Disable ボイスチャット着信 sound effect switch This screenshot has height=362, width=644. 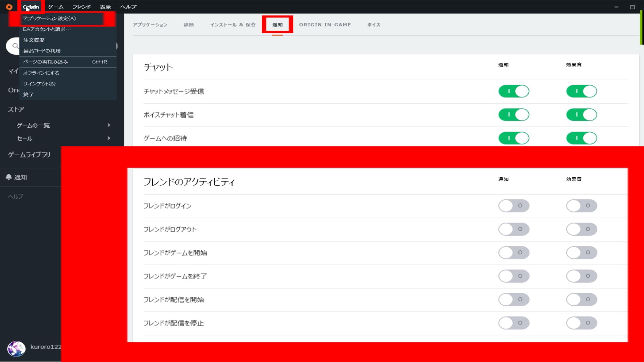[x=582, y=115]
